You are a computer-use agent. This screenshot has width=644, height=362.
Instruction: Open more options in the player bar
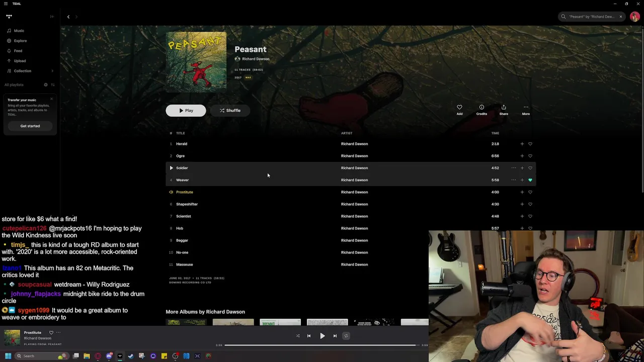(x=58, y=332)
